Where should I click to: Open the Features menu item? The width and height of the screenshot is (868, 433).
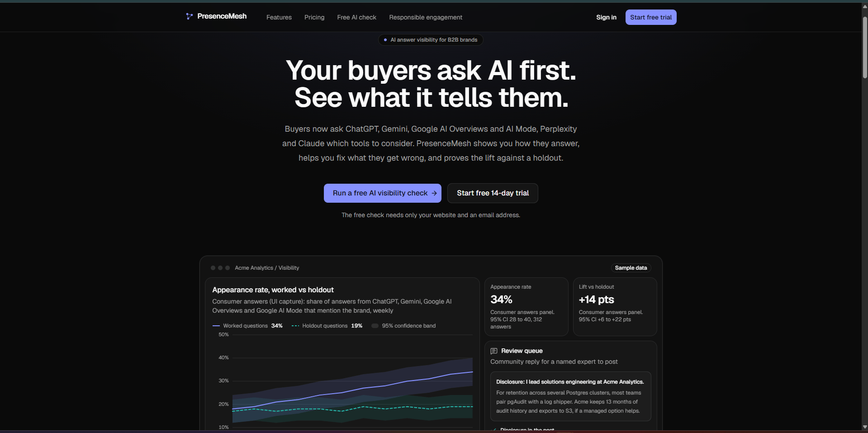pos(279,17)
